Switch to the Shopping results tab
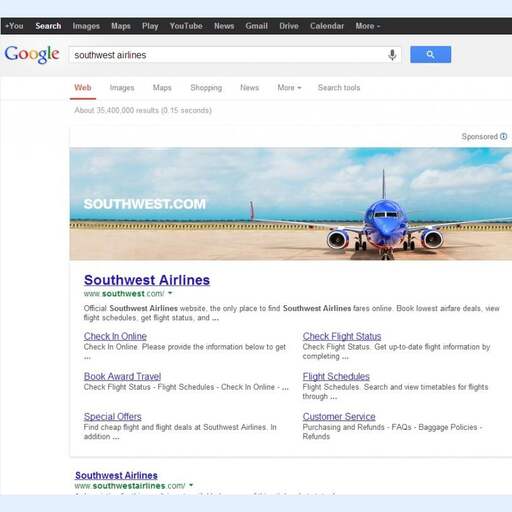The height and width of the screenshot is (512, 512). (206, 88)
